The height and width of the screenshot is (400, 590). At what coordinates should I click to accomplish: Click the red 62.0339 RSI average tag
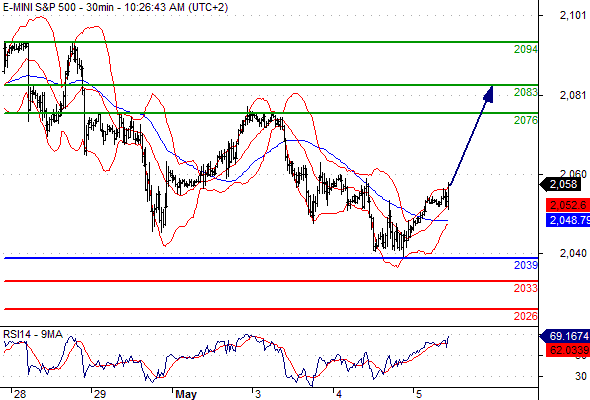pyautogui.click(x=568, y=350)
